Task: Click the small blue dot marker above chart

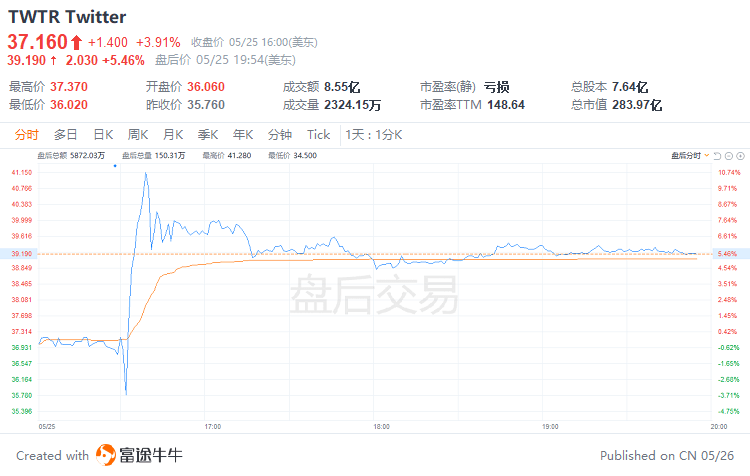Action: 115,166
